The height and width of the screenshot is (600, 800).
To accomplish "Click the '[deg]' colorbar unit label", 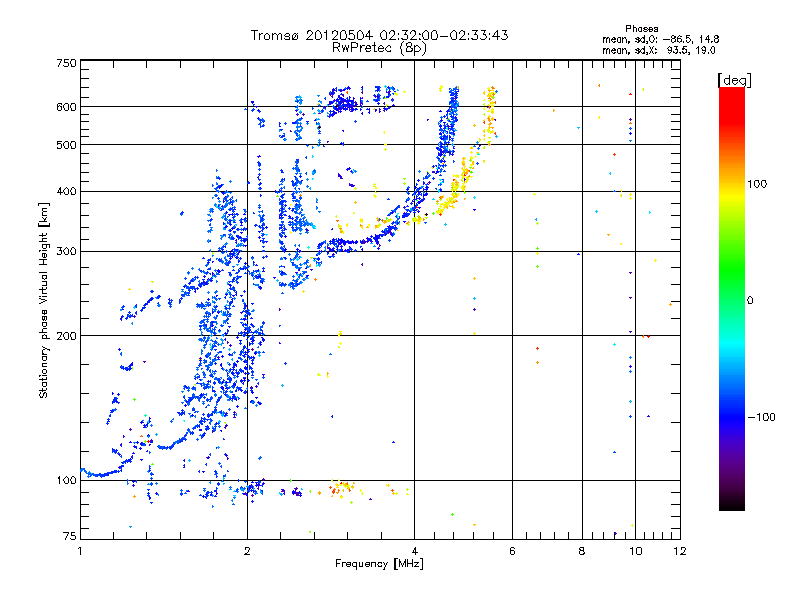I will tap(734, 80).
